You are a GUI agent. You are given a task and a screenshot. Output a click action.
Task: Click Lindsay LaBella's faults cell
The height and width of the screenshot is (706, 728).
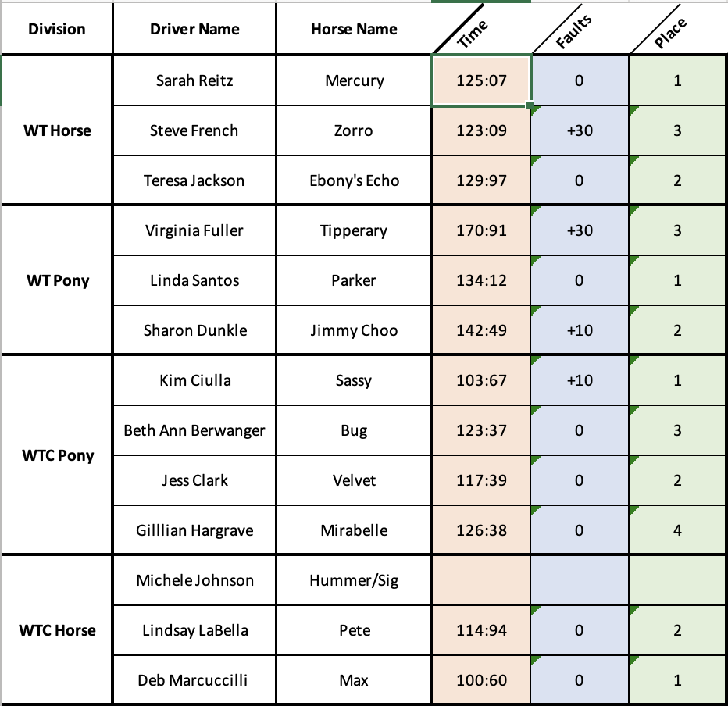point(580,630)
